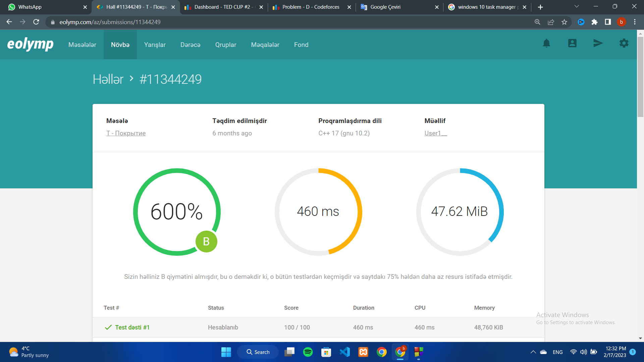Bookmark page with star icon
The height and width of the screenshot is (362, 644).
(564, 22)
